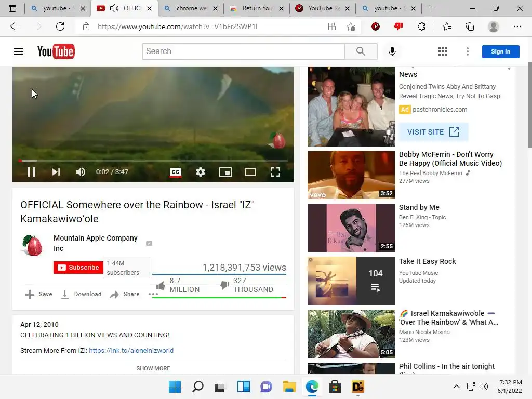Viewport: 532px width, 399px height.
Task: Open Take It Easy Rock playlist
Action: point(351,281)
